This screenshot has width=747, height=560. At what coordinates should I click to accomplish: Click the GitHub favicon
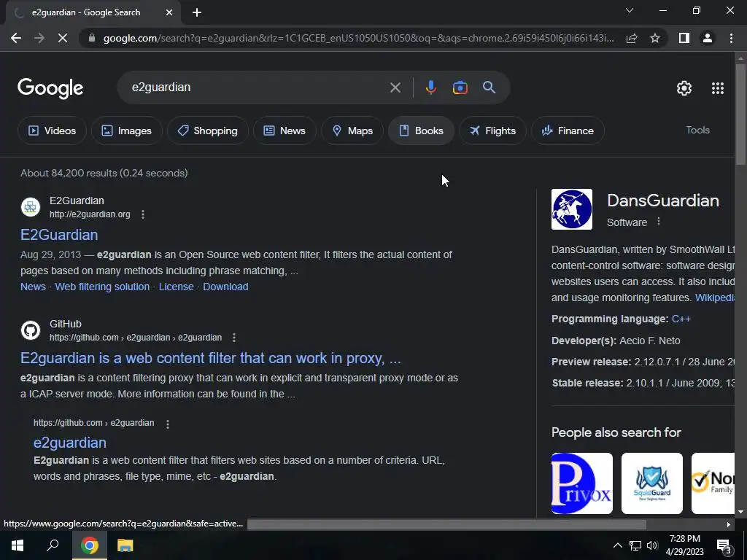[x=31, y=330]
